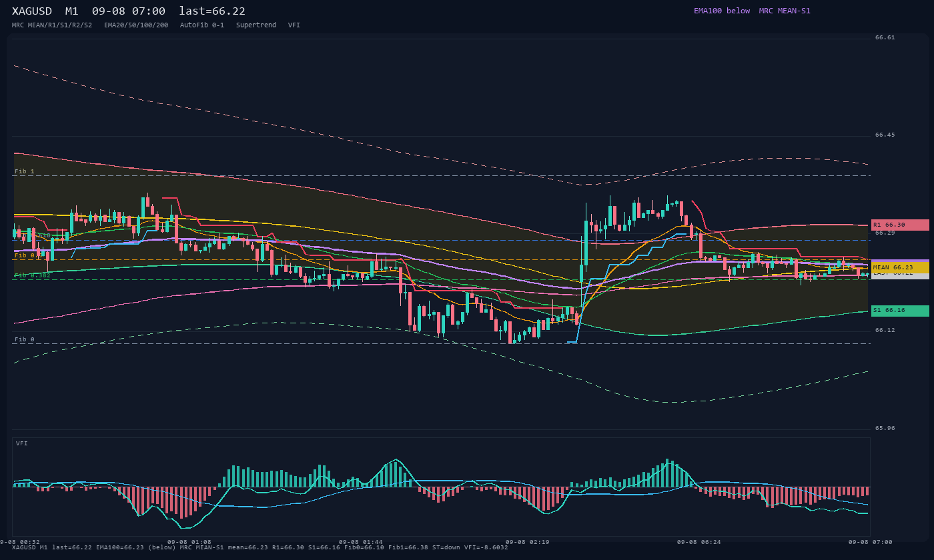Click the 09-08 01:44 time axis label
Screen dimensions: 934x560
point(361,542)
